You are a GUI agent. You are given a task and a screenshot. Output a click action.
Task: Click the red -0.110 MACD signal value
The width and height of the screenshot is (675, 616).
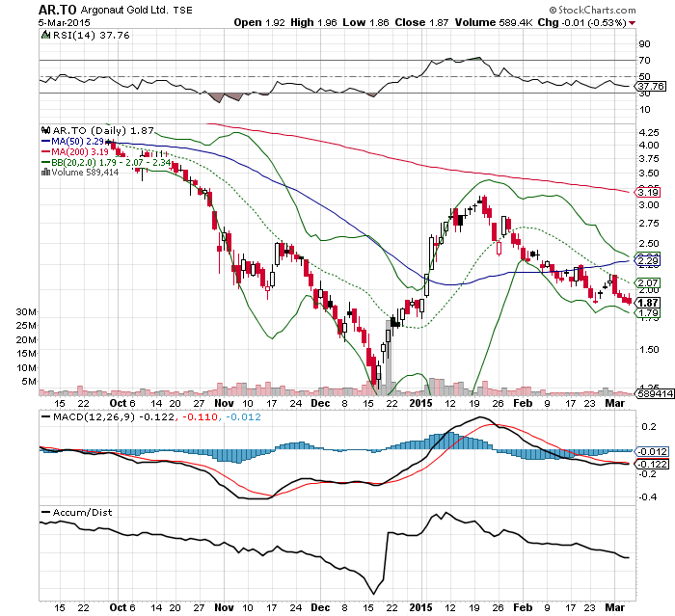[x=200, y=416]
